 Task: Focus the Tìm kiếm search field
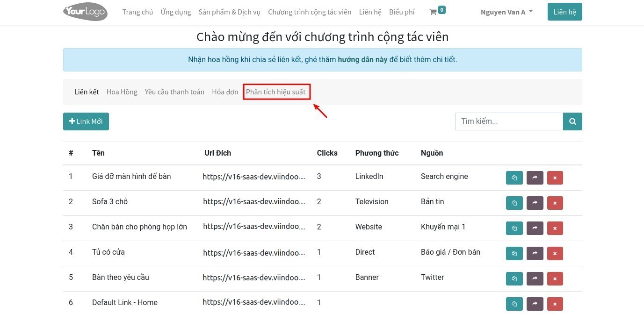[x=509, y=121]
